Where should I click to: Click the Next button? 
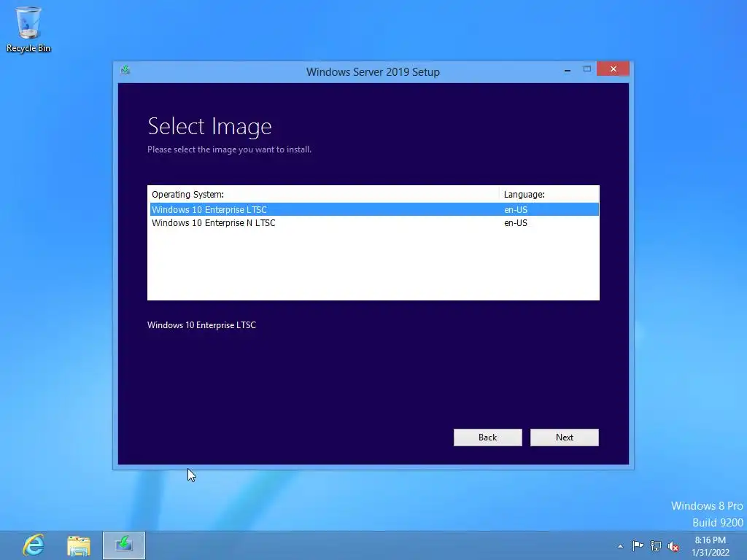point(564,437)
